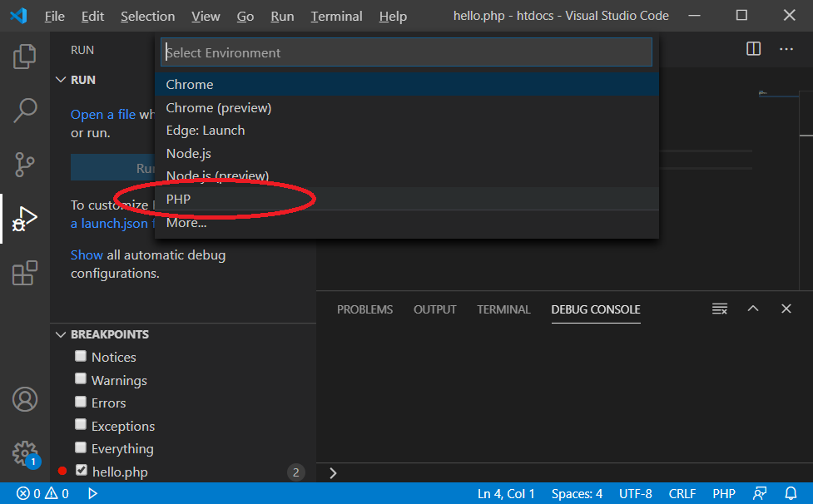The height and width of the screenshot is (504, 813).
Task: Enable the Warnings breakpoint checkbox
Action: tap(81, 379)
